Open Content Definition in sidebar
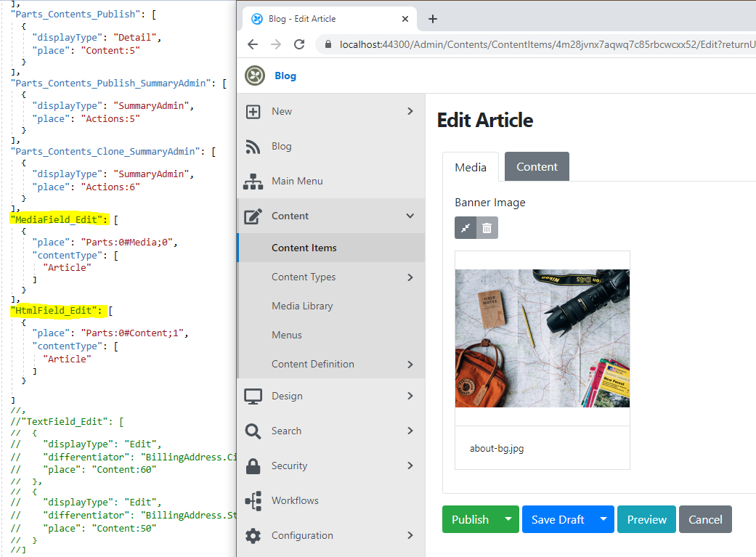 (x=313, y=364)
